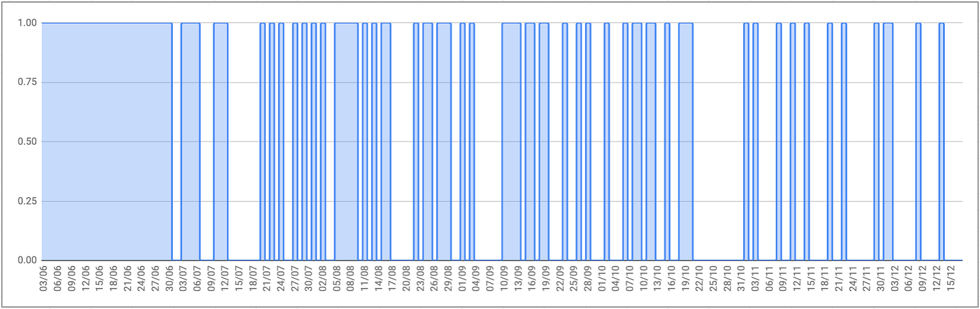Viewport: 980px width, 309px height.
Task: Select the 15/12 date label
Action: click(x=951, y=278)
